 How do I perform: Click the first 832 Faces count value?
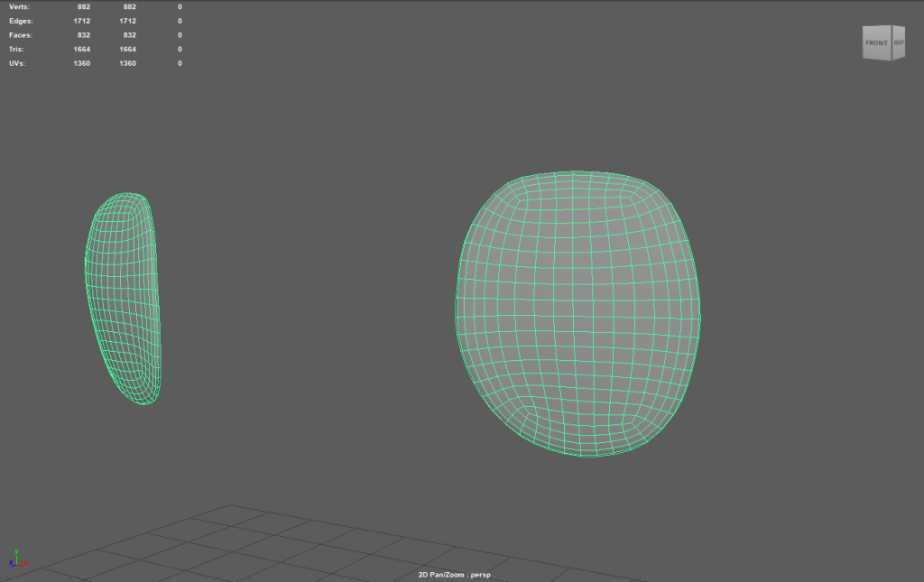(84, 34)
